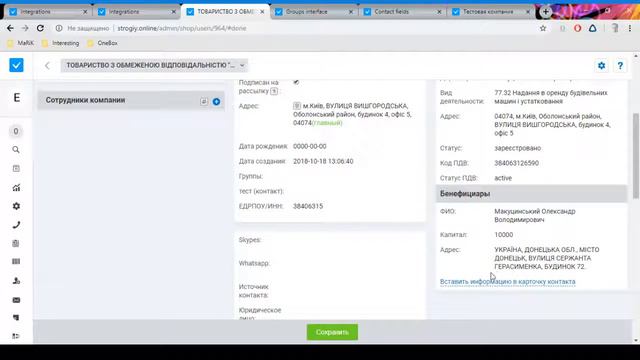Toggle the Подписан на рассылку checkbox
The width and height of the screenshot is (640, 360).
click(296, 82)
